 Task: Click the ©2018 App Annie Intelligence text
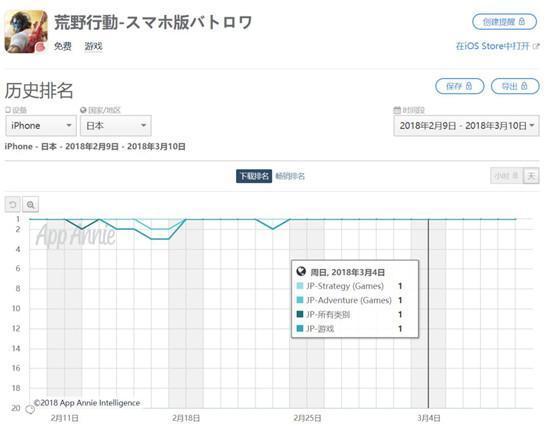coord(87,403)
